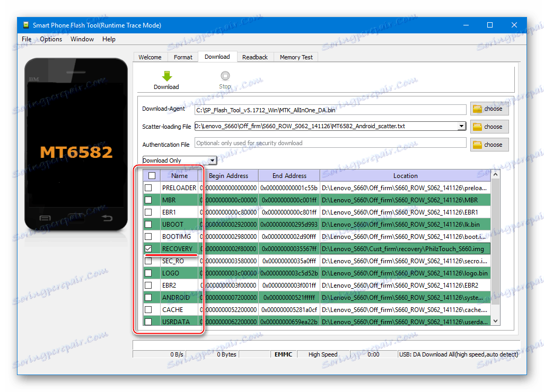Enable the ANDROID partition checkbox
The height and width of the screenshot is (392, 544).
click(x=148, y=297)
